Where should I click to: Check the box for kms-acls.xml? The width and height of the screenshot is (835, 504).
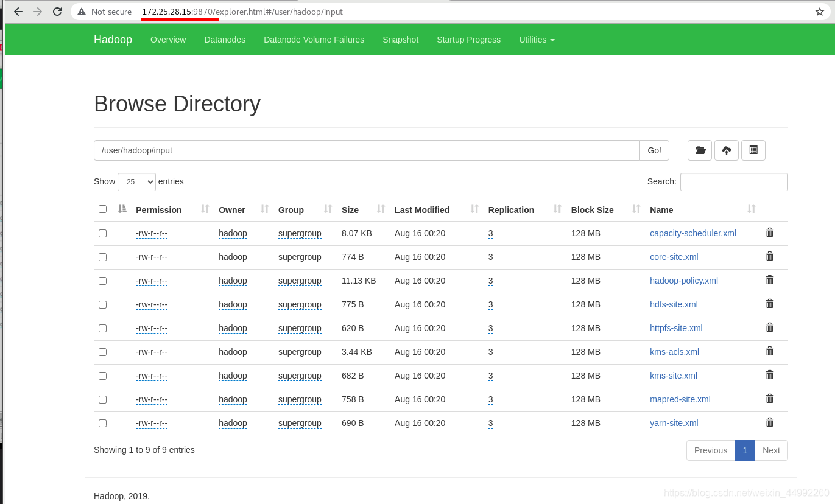tap(102, 352)
